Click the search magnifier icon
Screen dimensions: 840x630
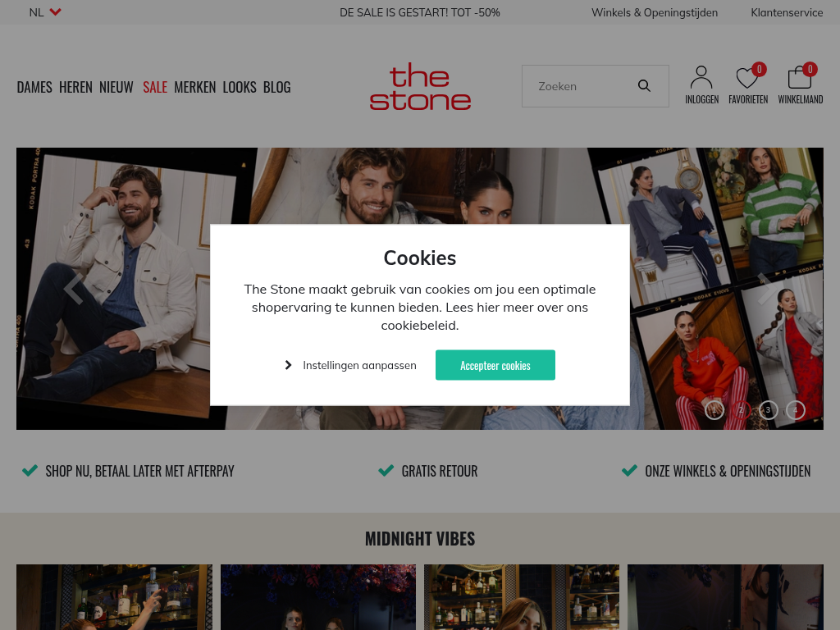(x=644, y=85)
